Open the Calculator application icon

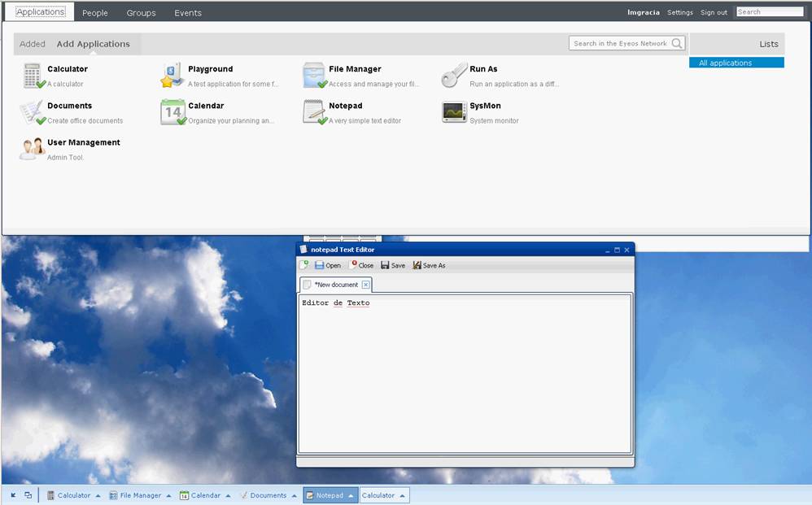(33, 76)
